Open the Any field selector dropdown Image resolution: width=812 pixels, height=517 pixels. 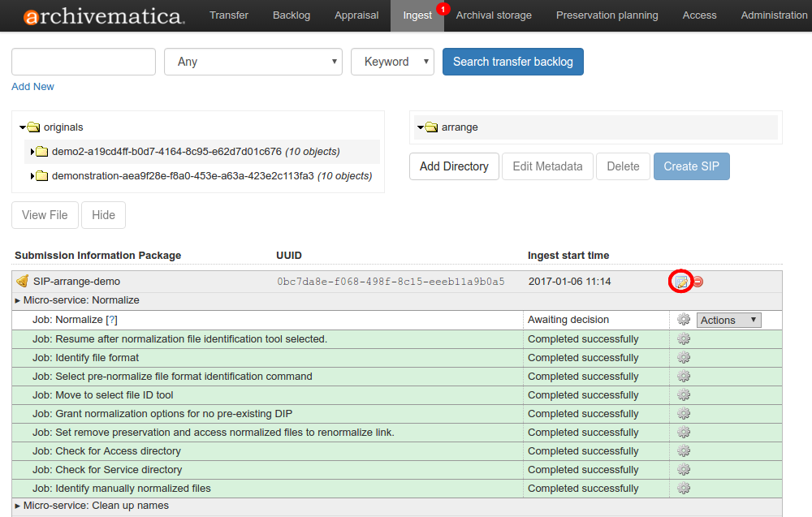253,62
